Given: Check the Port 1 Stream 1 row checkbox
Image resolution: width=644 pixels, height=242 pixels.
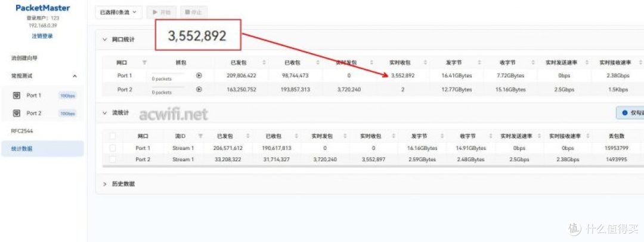Looking at the screenshot, I should pos(113,148).
